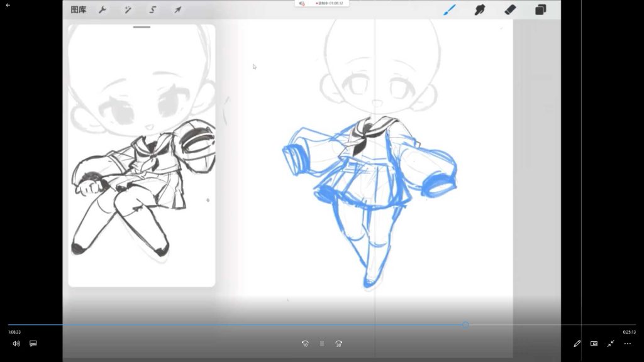The height and width of the screenshot is (362, 644).
Task: Skip forward 30 seconds
Action: tap(339, 344)
